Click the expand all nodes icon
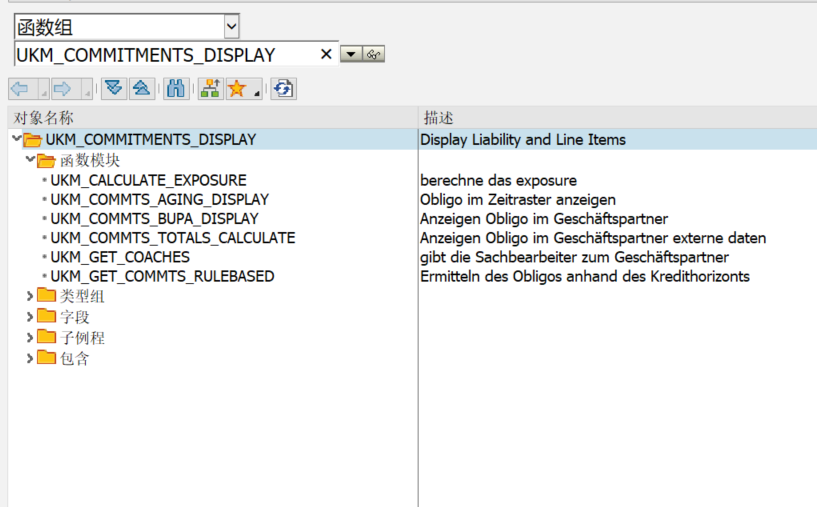The height and width of the screenshot is (507, 817). click(x=114, y=89)
